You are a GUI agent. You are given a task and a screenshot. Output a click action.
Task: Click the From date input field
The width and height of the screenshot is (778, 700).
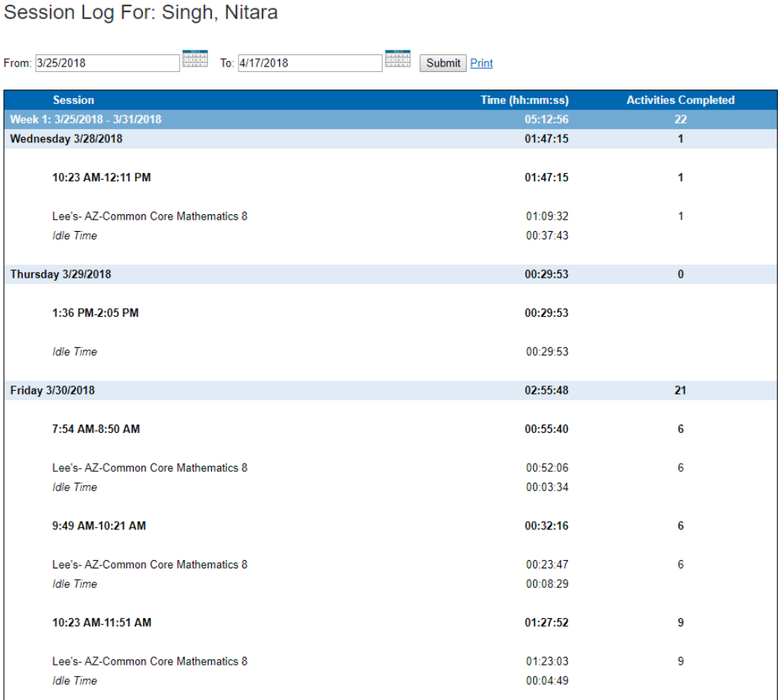coord(107,63)
